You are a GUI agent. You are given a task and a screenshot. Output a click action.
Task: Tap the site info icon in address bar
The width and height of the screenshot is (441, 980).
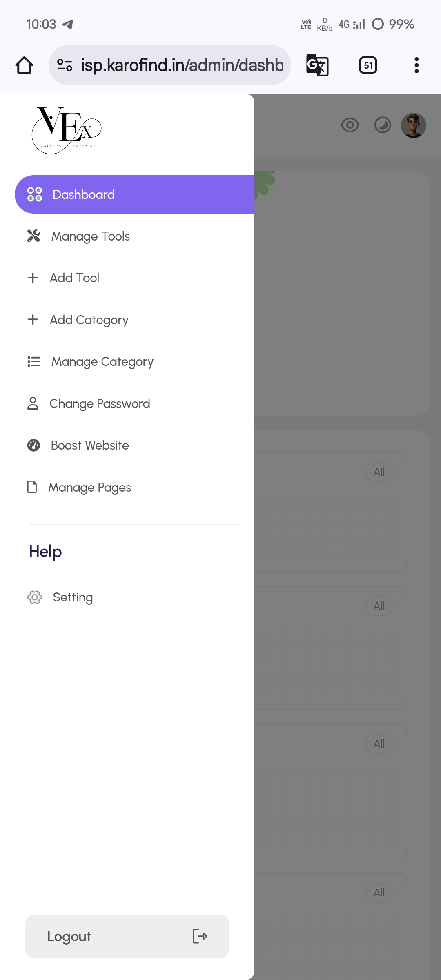point(65,65)
